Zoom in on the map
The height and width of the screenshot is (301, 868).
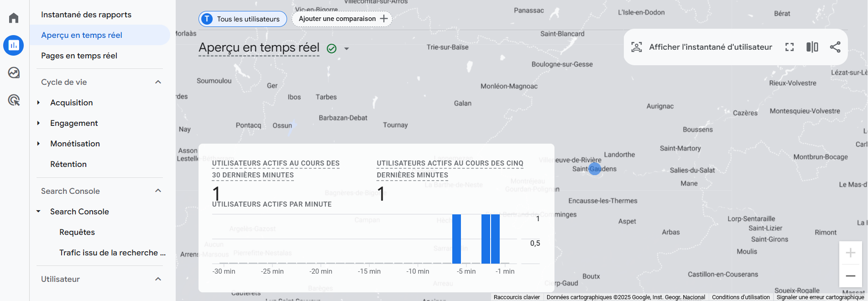pos(850,253)
